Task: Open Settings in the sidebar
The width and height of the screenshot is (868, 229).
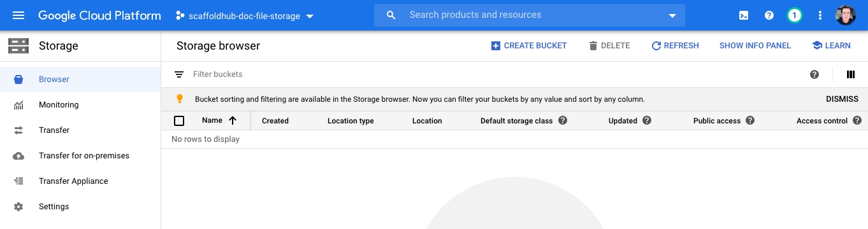Action: [80, 207]
